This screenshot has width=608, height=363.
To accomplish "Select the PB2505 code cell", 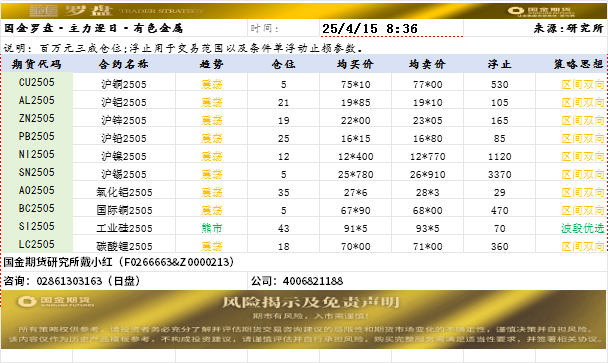I will (x=37, y=136).
